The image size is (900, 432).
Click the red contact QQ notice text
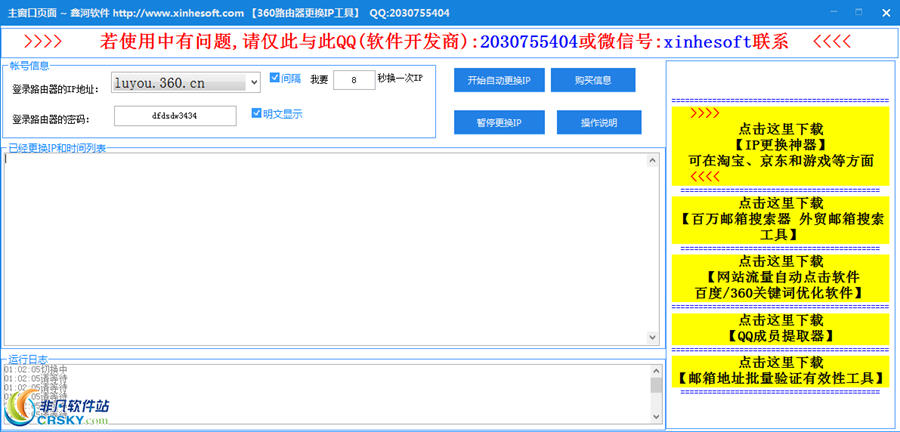pyautogui.click(x=444, y=41)
